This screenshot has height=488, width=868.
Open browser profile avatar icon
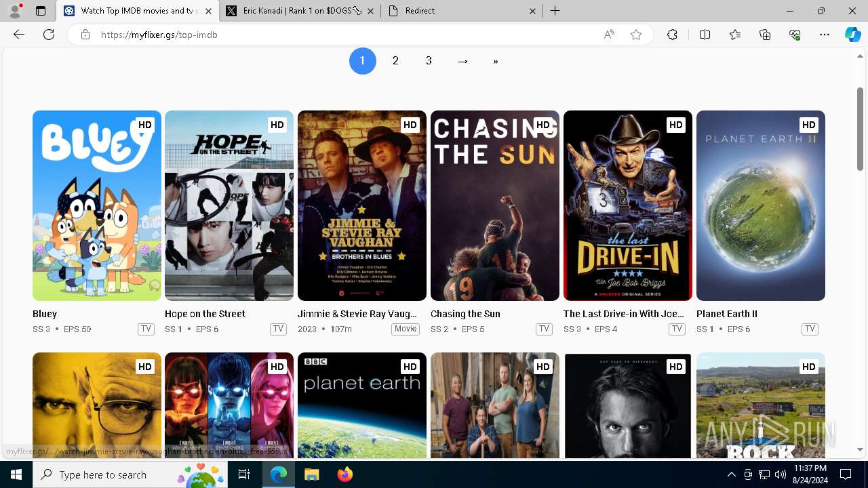(x=15, y=11)
